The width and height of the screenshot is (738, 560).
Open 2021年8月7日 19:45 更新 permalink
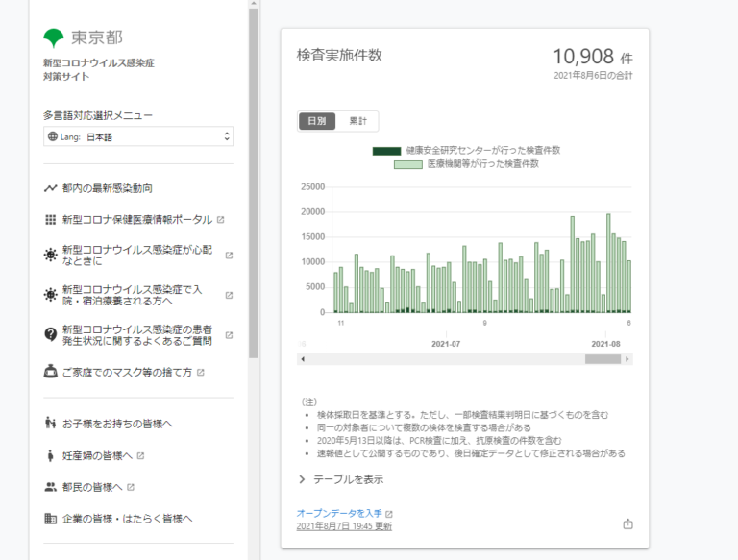tap(344, 526)
